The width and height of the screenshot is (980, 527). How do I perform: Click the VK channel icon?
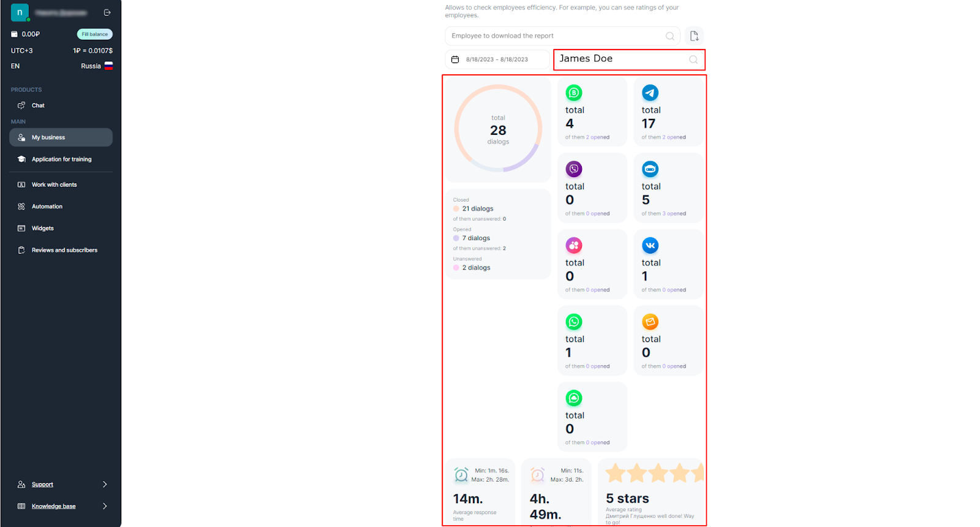pyautogui.click(x=650, y=246)
